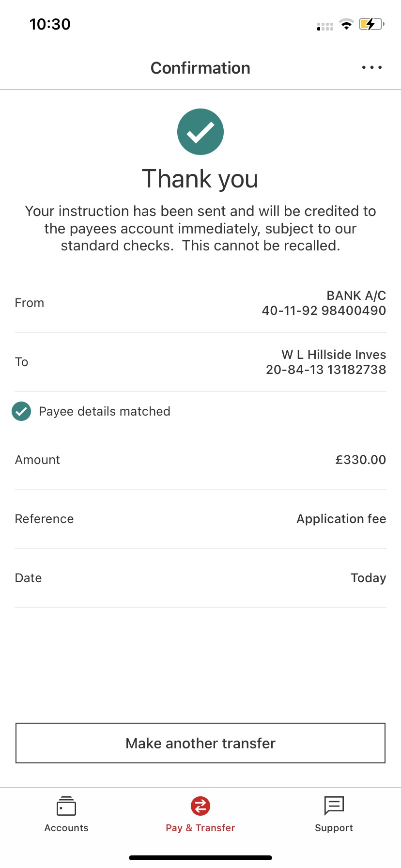
Task: Select the Support tab label
Action: 334,828
